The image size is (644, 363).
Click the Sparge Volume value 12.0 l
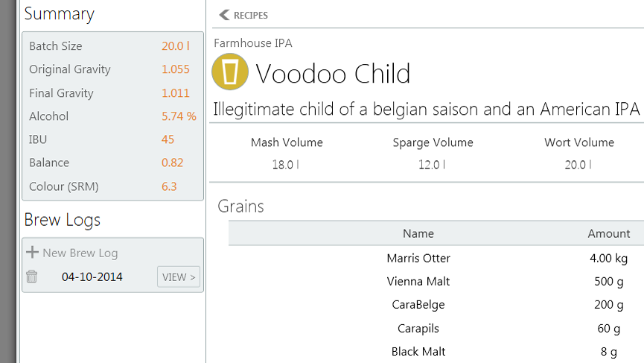[432, 165]
